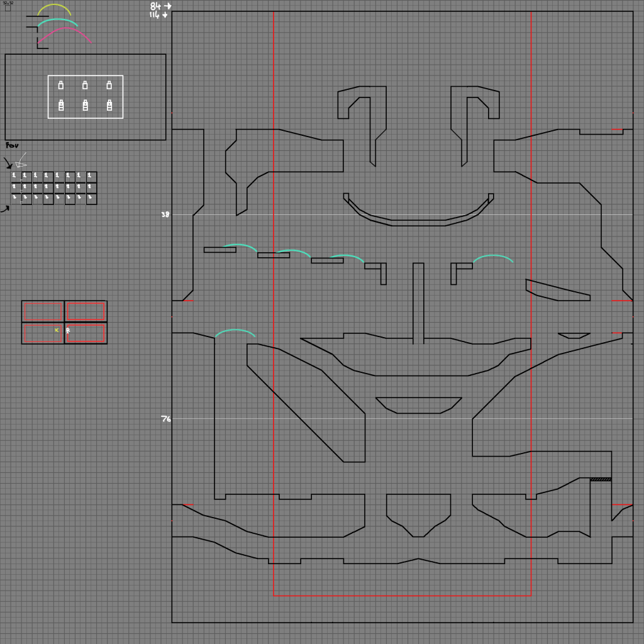Click the black arrow pointing at numbered grid top
This screenshot has width=644, height=644.
point(8,164)
